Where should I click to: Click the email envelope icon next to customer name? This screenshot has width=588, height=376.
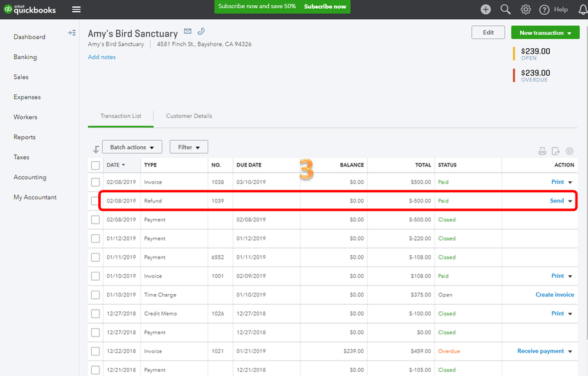(x=188, y=31)
